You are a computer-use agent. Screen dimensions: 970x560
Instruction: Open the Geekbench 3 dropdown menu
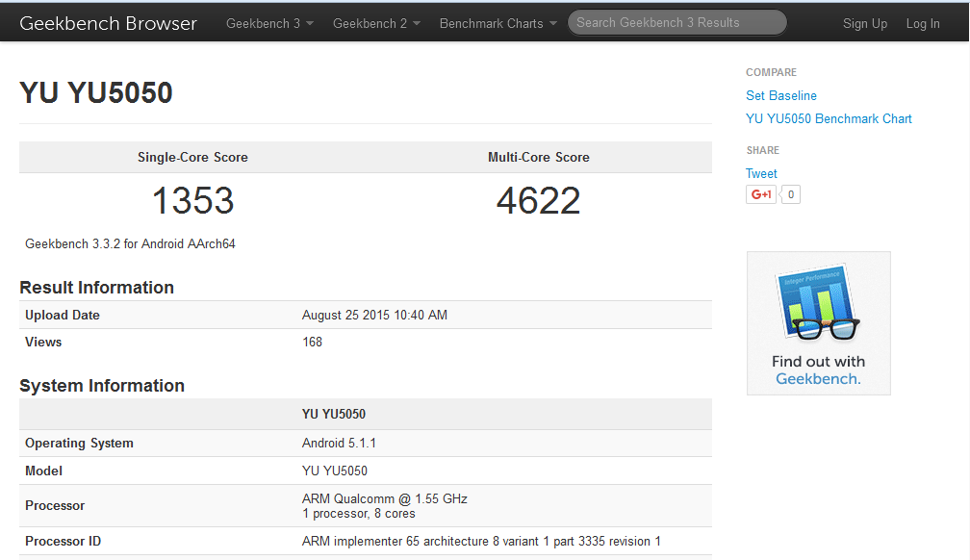point(269,23)
